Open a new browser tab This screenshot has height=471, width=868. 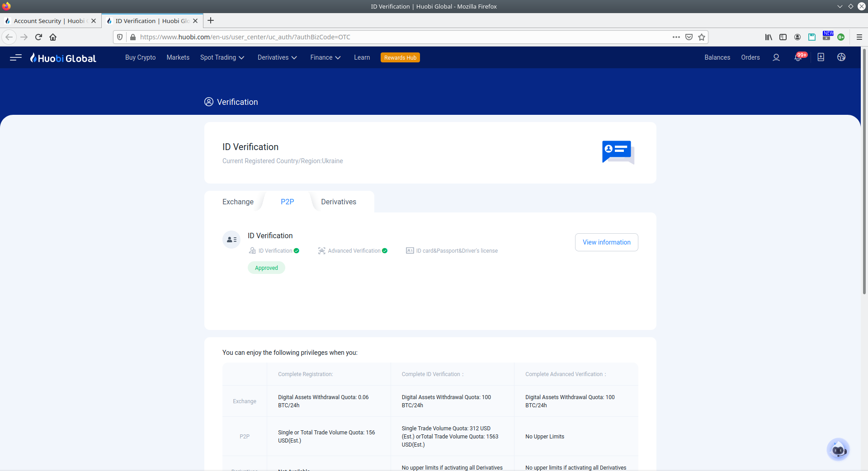(x=211, y=20)
